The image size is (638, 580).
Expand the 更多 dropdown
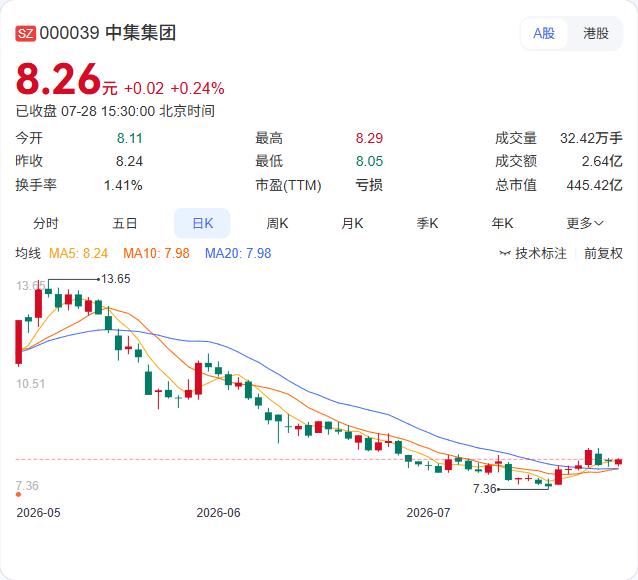tap(585, 223)
